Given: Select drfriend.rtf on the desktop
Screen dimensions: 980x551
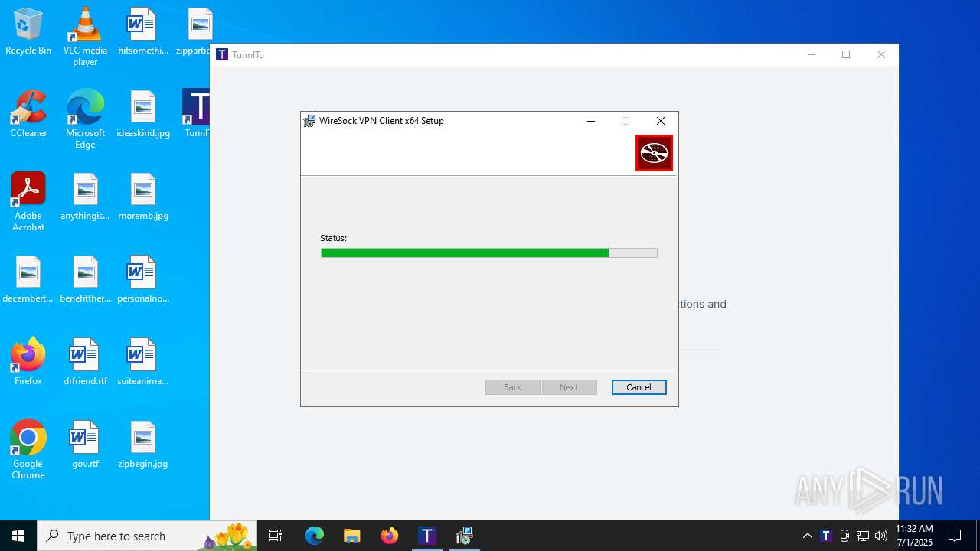Looking at the screenshot, I should 85,362.
